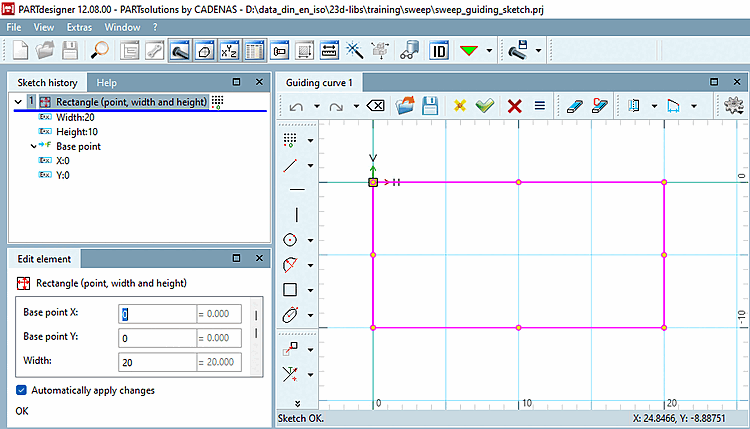Click the delete backspace icon in the sketch toolbar
Viewport: 750px width, 429px height.
(x=375, y=106)
